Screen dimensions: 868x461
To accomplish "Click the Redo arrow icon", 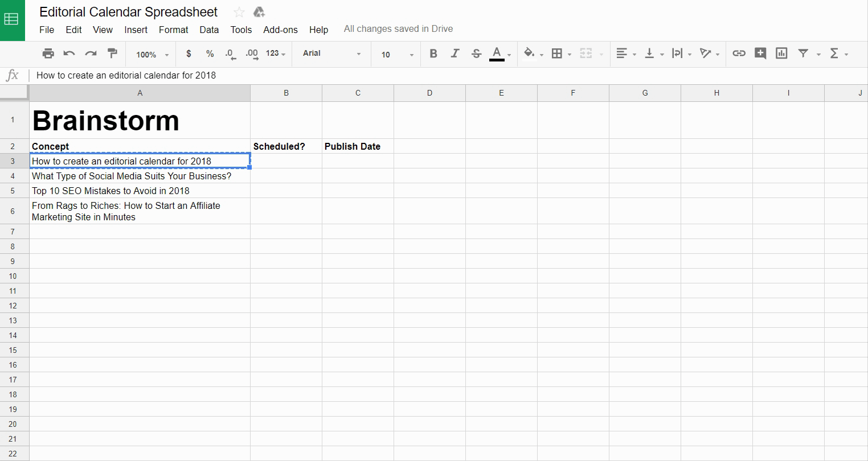I will click(91, 53).
